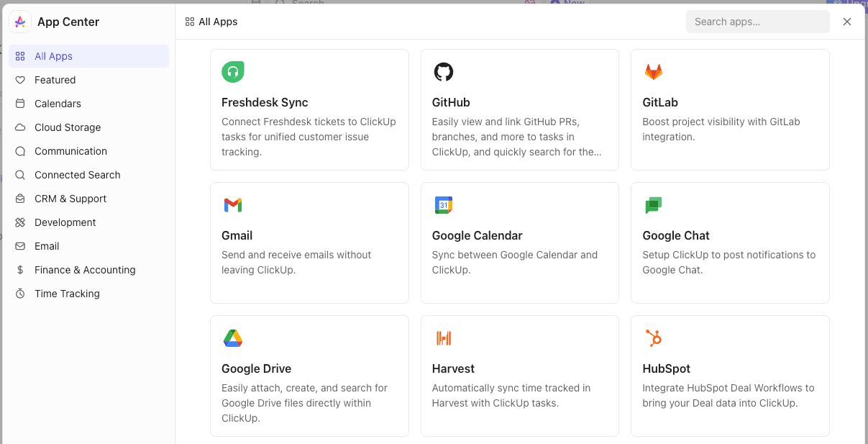Click Google Drive's 'Easily attach' description
This screenshot has height=444, width=868.
305,403
